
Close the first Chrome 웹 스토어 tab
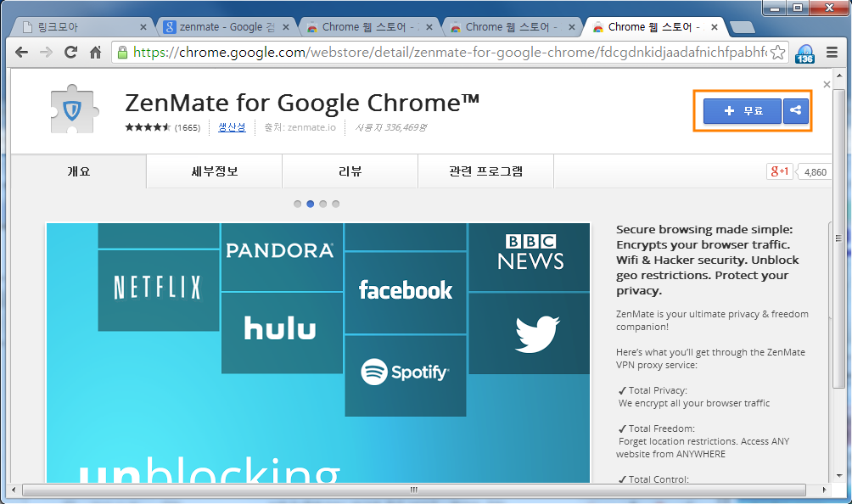[429, 27]
